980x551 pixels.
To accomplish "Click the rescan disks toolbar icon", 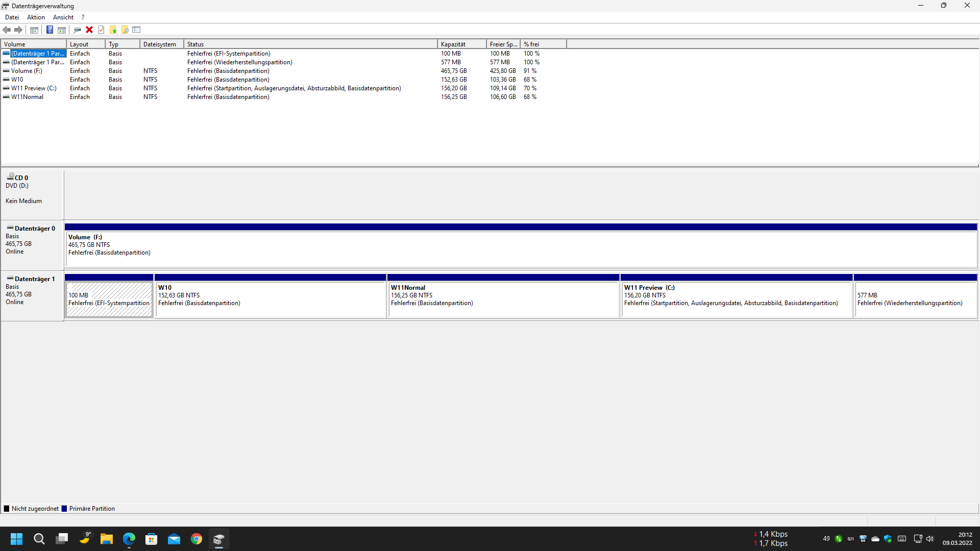I will [77, 30].
